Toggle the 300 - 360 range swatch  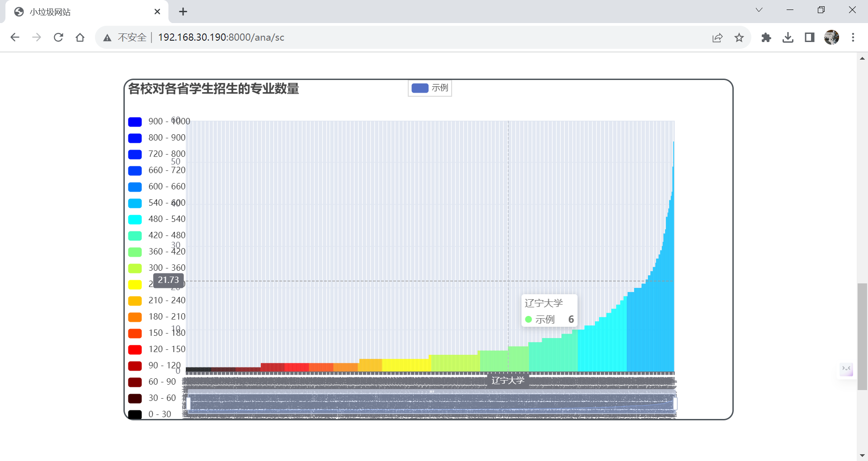pos(135,268)
